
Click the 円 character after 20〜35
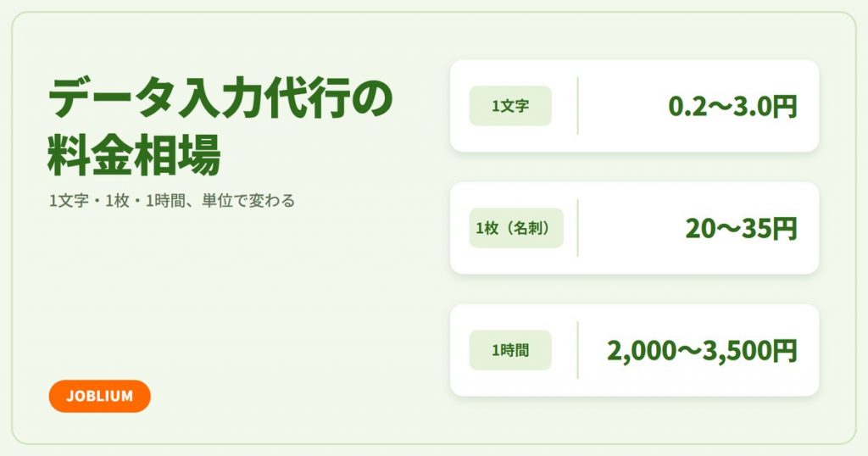[x=785, y=229]
